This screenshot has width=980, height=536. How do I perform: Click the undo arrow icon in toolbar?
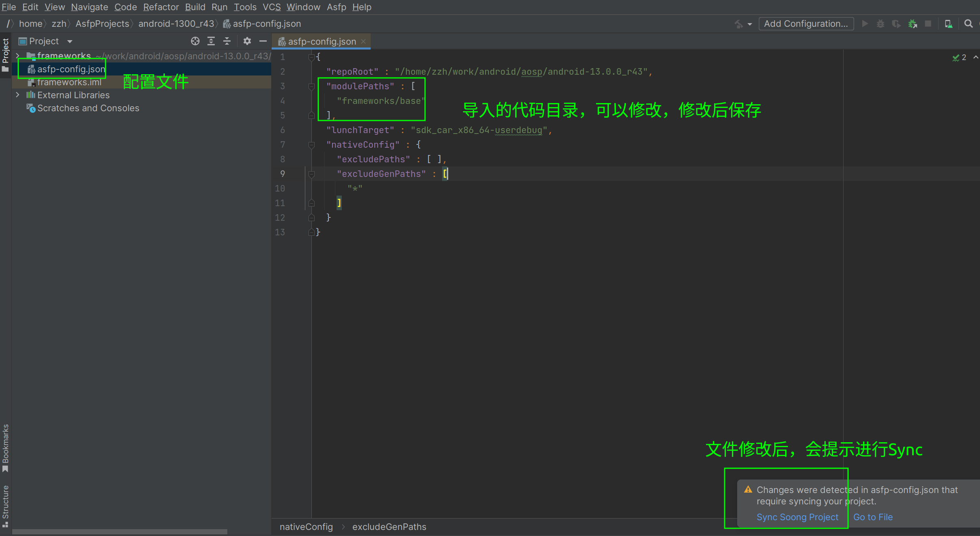739,24
